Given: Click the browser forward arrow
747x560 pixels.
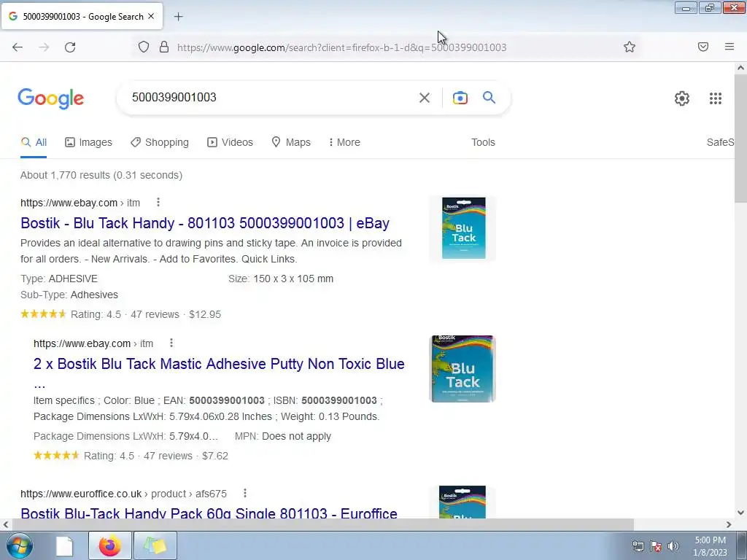Looking at the screenshot, I should (44, 47).
